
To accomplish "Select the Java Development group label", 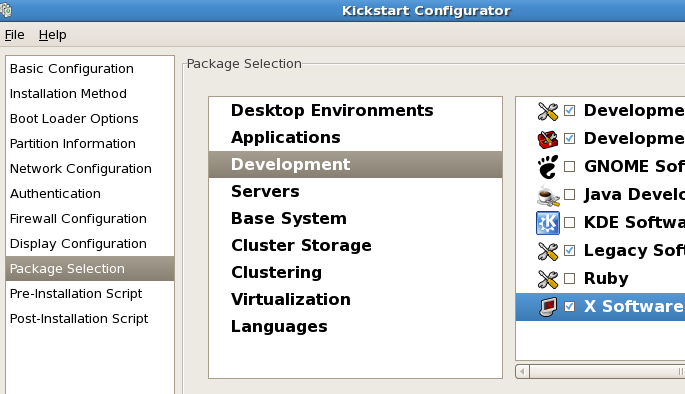I will tap(634, 194).
